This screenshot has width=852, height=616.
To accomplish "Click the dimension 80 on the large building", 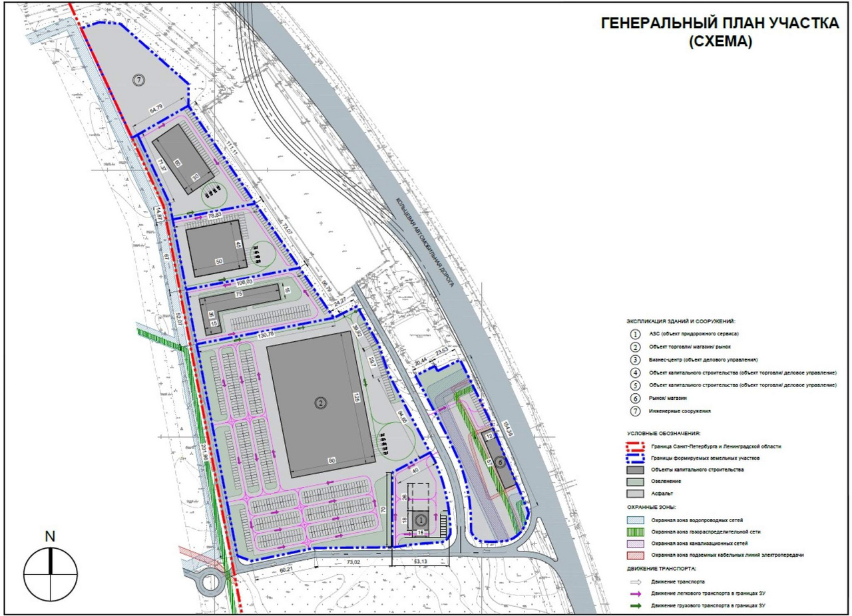I will pos(331,459).
